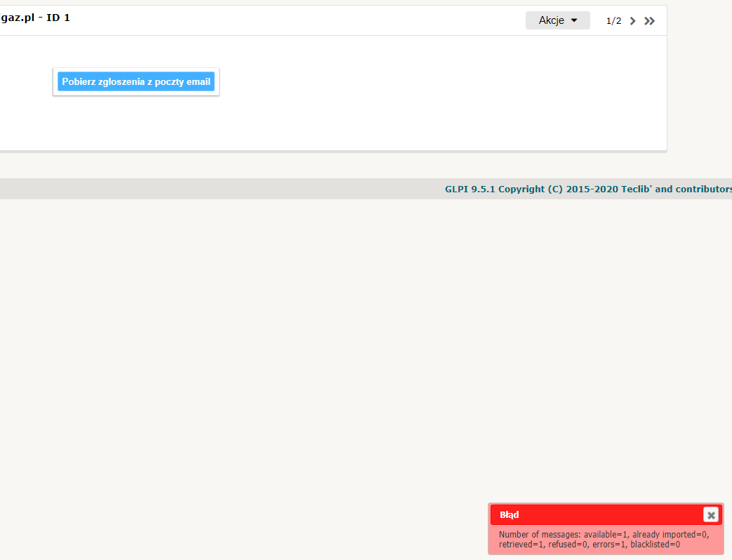Click the downward dropdown arrow next to Akcje
This screenshot has height=560, width=732.
click(574, 20)
